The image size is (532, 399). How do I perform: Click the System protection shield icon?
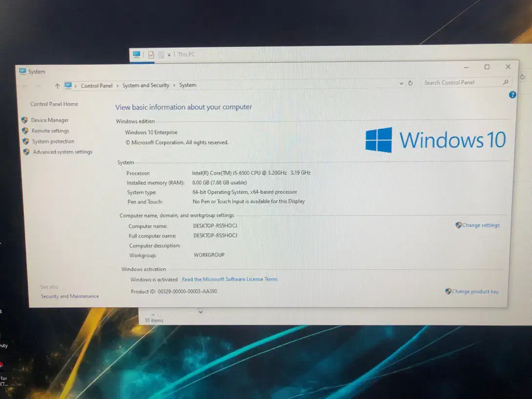26,141
